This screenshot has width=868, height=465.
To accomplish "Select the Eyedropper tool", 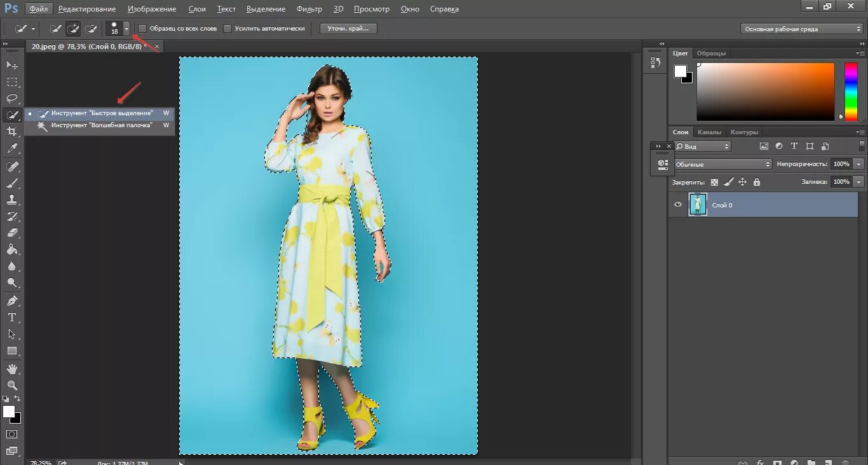I will click(11, 148).
